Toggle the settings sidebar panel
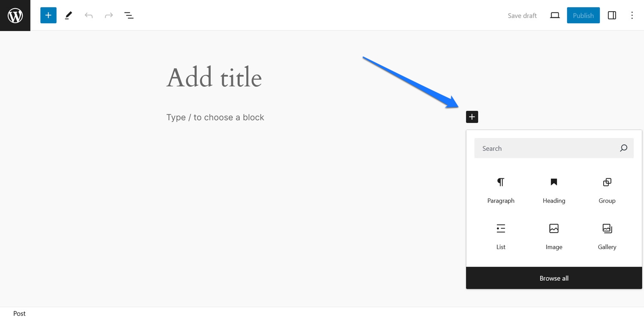Screen dimensions: 644x319 611,15
